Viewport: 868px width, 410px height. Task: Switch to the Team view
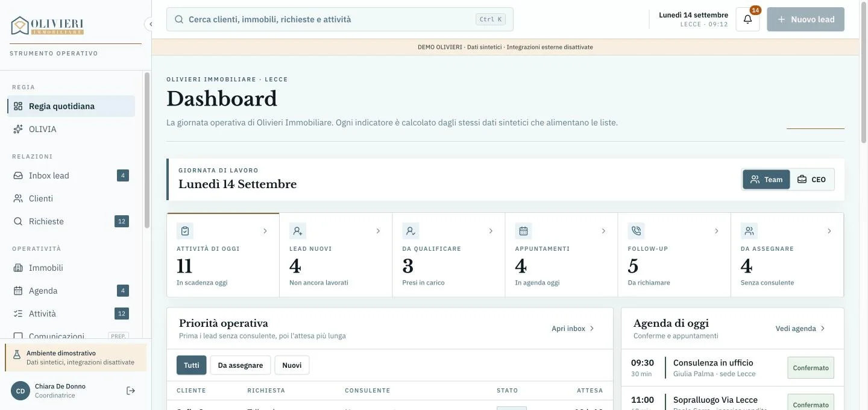[x=766, y=179]
